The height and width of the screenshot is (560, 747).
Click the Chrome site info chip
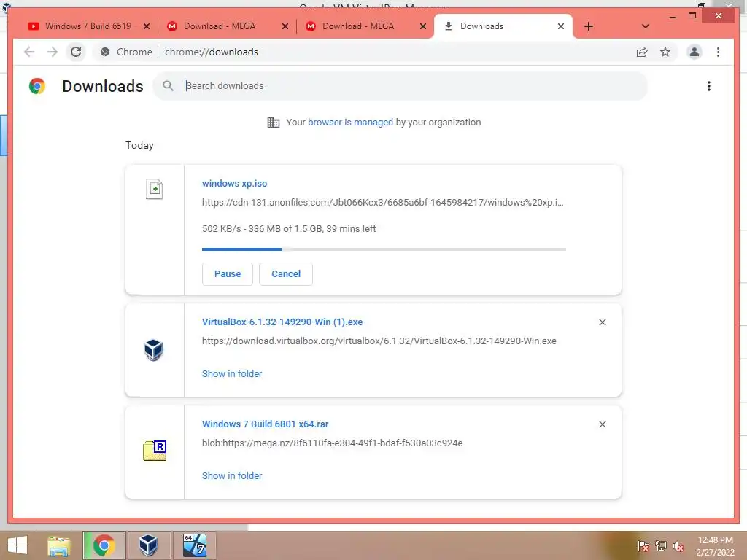click(x=126, y=52)
